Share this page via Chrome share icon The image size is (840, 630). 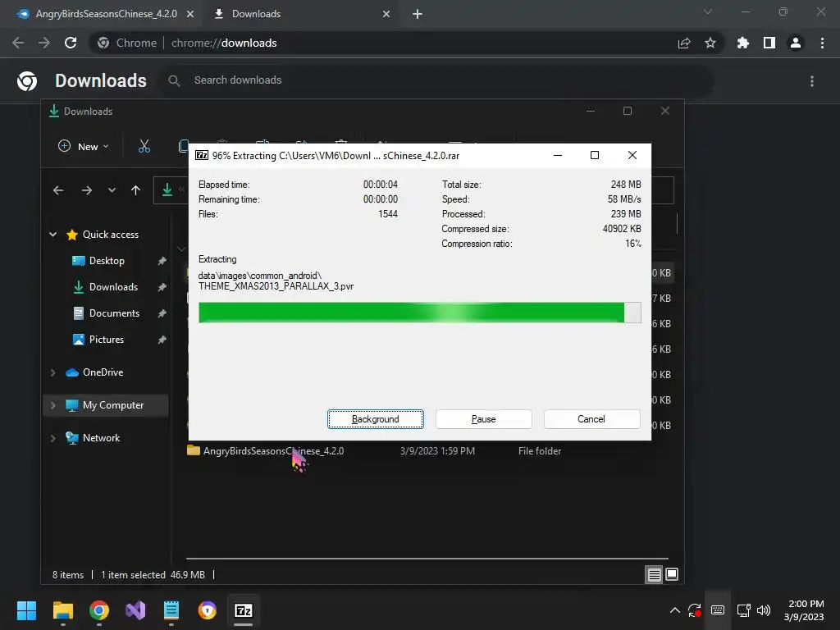click(684, 43)
